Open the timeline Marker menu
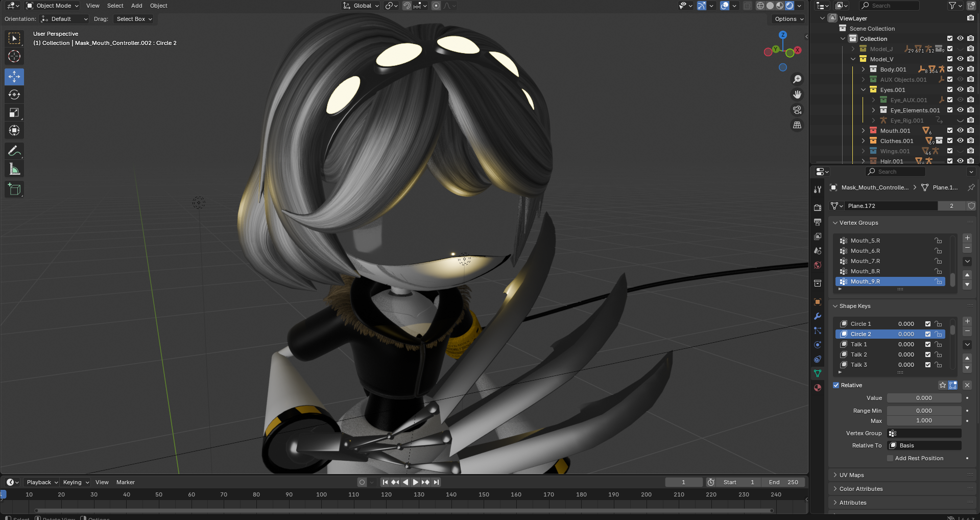Viewport: 980px width, 520px height. (126, 482)
